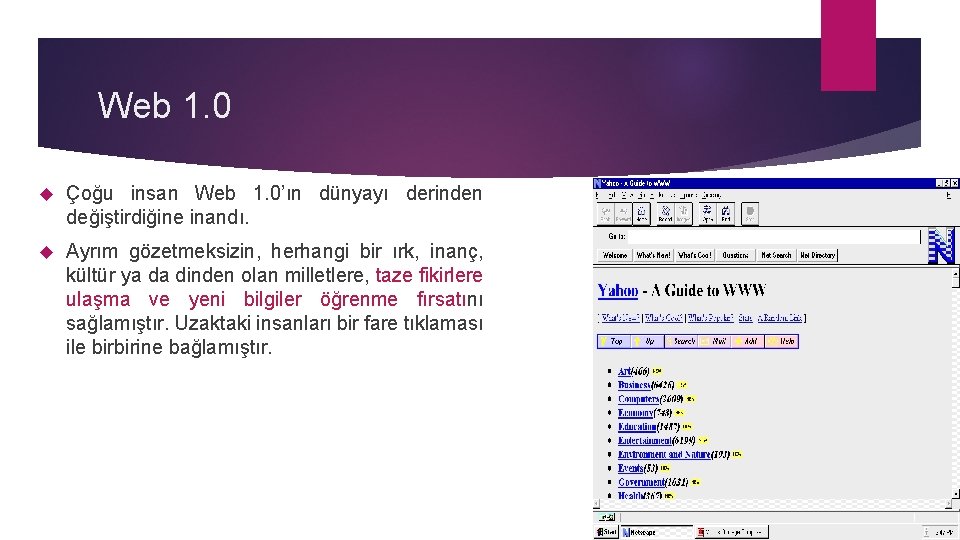Follow the Yahoo heading link
The image size is (960, 540).
point(617,290)
